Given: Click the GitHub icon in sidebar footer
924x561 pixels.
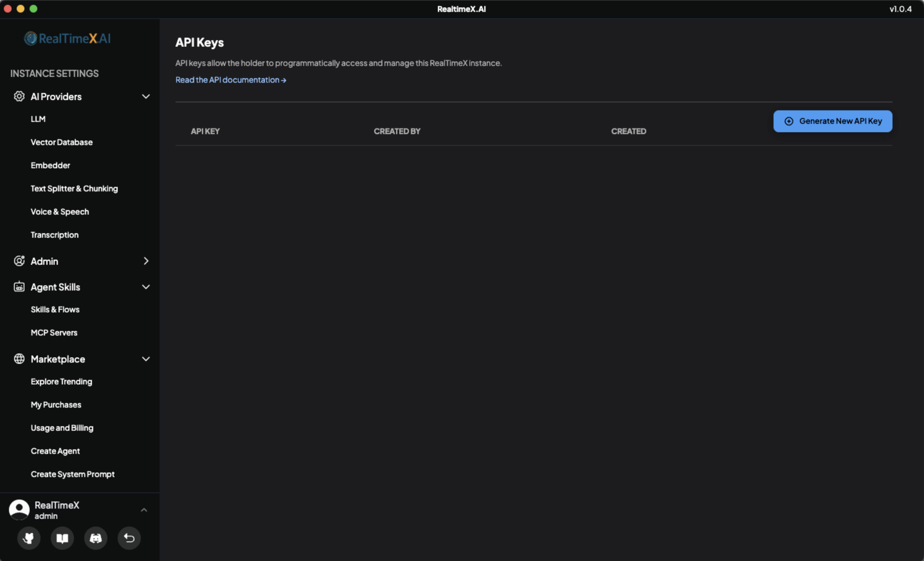Looking at the screenshot, I should (x=29, y=538).
